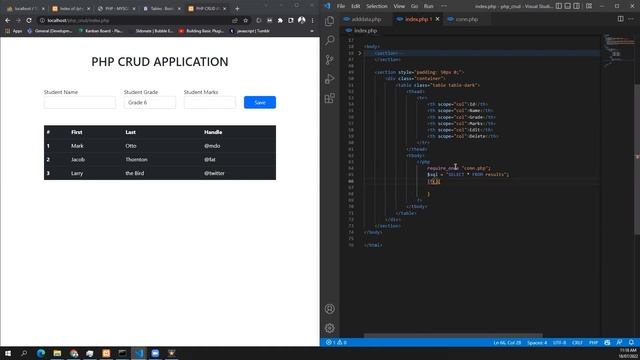640x360 pixels.
Task: Toggle panel layout icon in title bar
Action: (568, 6)
